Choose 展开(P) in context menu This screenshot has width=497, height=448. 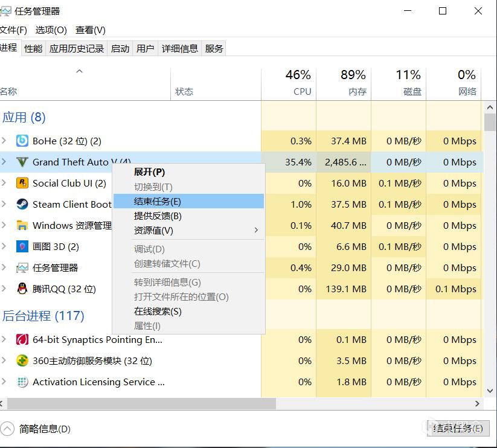(188, 172)
